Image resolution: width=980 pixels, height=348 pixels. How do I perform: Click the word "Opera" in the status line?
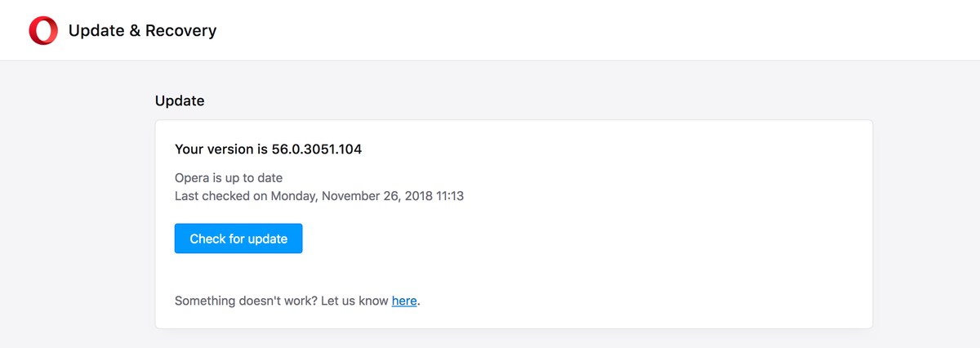[x=192, y=177]
